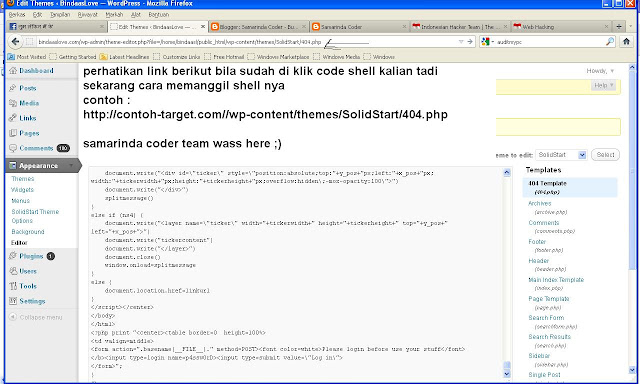Click the Comments bubble icon
This screenshot has width=640, height=384.
click(x=13, y=148)
